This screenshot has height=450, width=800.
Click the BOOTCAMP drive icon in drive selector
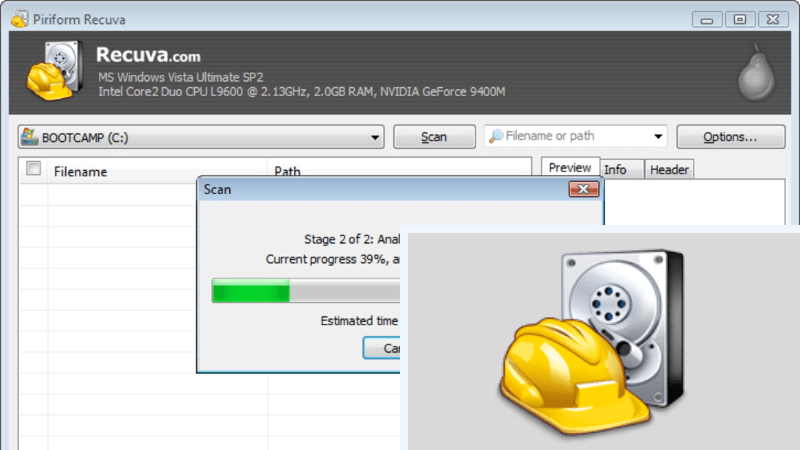30,137
